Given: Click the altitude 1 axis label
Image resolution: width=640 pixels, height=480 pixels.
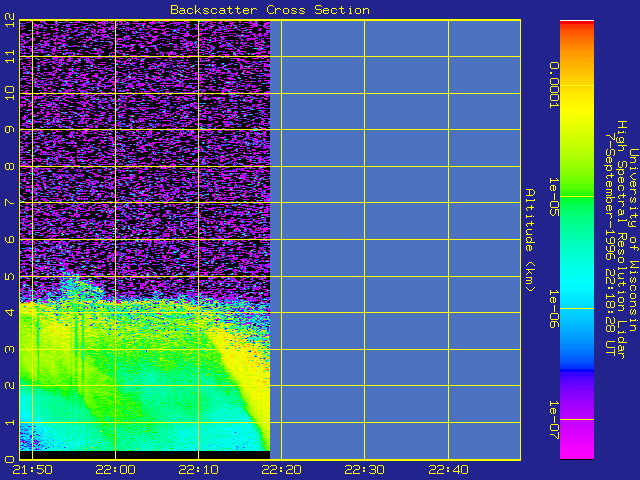Looking at the screenshot, I should (x=10, y=422).
